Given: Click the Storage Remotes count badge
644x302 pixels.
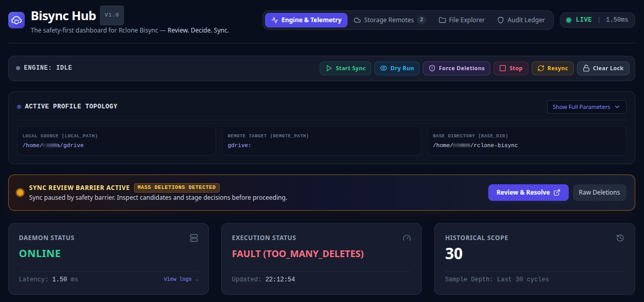Looking at the screenshot, I should pos(422,20).
